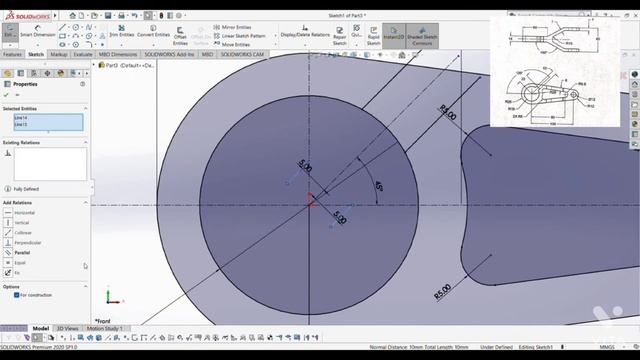Uncheck the For construction checkbox
This screenshot has height=360, width=640.
coord(17,295)
